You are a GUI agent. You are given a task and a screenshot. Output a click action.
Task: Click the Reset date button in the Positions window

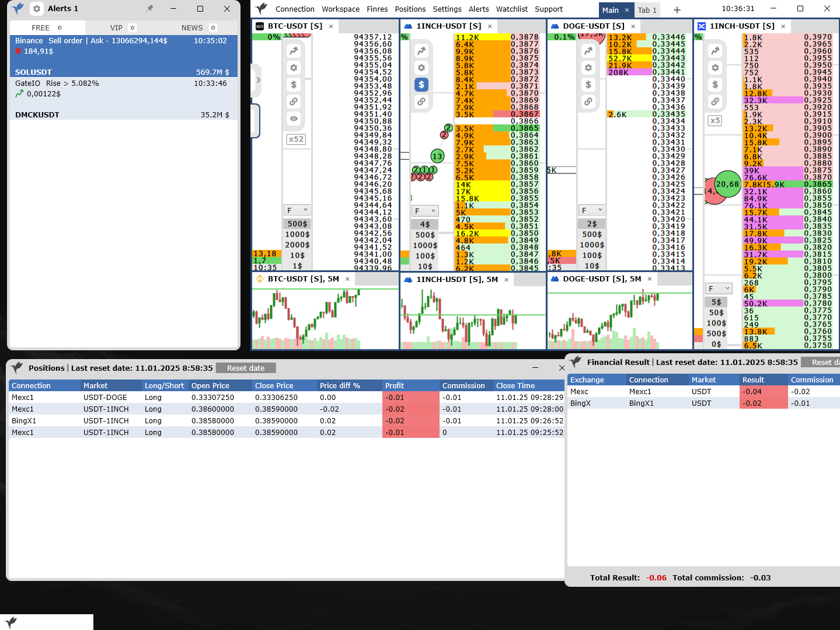[x=245, y=368]
